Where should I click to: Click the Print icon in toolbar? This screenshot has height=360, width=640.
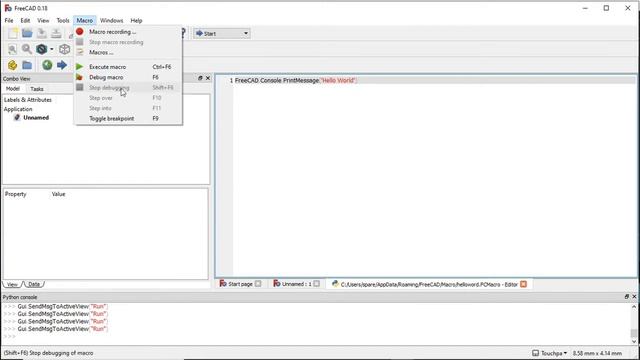[x=56, y=33]
